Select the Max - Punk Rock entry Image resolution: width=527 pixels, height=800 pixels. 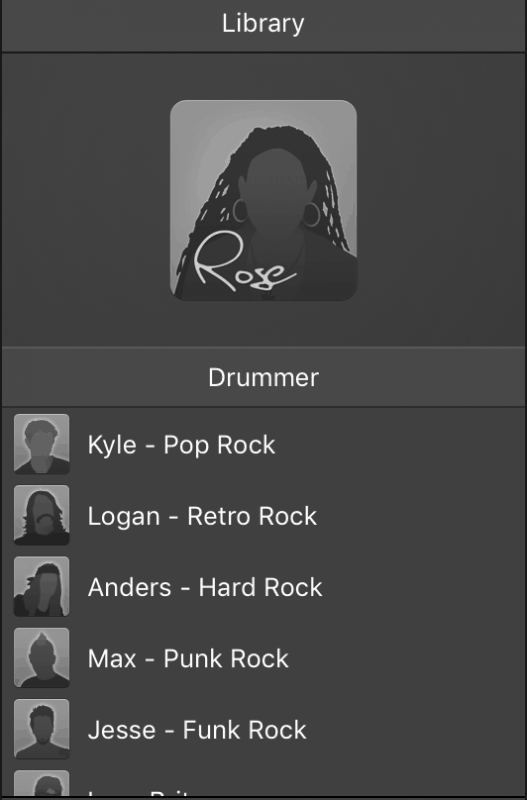click(x=188, y=659)
